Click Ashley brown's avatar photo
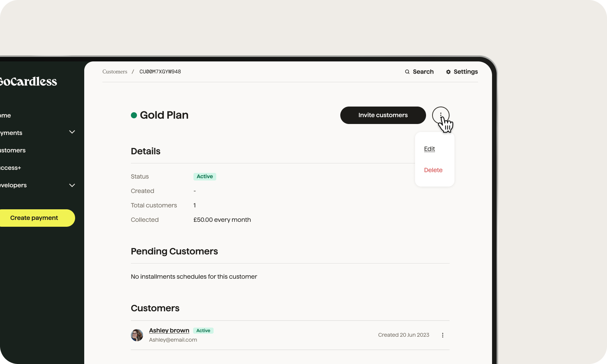The height and width of the screenshot is (364, 607). pos(137,335)
